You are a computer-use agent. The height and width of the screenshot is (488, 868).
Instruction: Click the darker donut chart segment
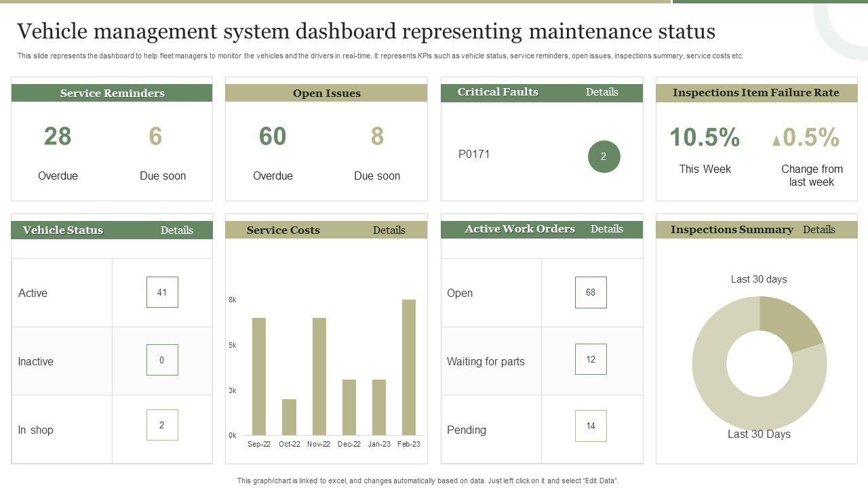(x=790, y=323)
